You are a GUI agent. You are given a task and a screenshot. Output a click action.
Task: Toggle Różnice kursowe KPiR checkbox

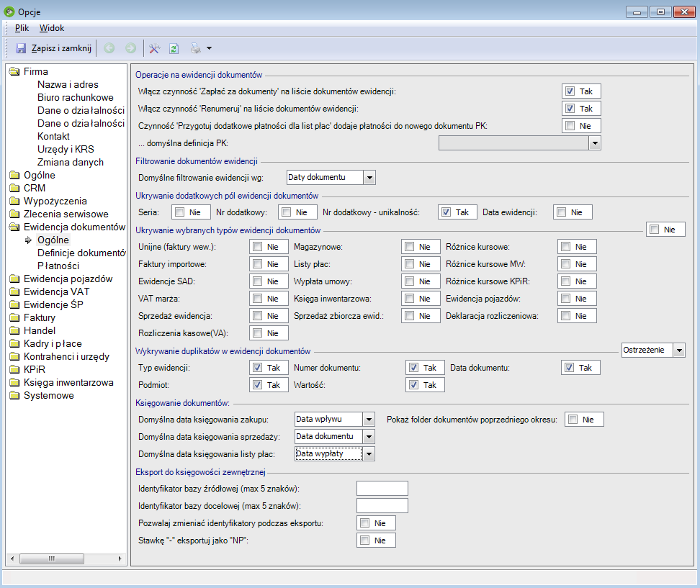pyautogui.click(x=565, y=281)
